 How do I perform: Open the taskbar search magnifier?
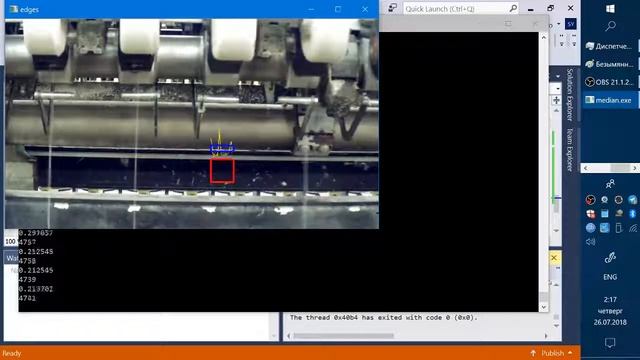[610, 27]
